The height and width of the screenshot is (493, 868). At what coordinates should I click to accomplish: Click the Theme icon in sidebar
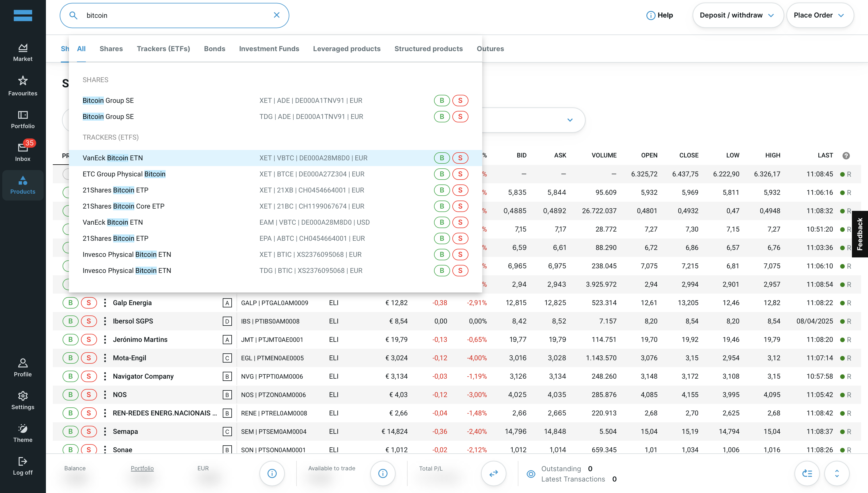coord(23,433)
